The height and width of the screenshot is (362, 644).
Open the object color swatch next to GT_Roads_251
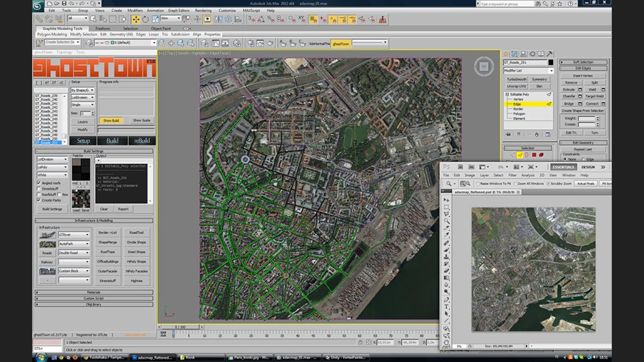(551, 63)
